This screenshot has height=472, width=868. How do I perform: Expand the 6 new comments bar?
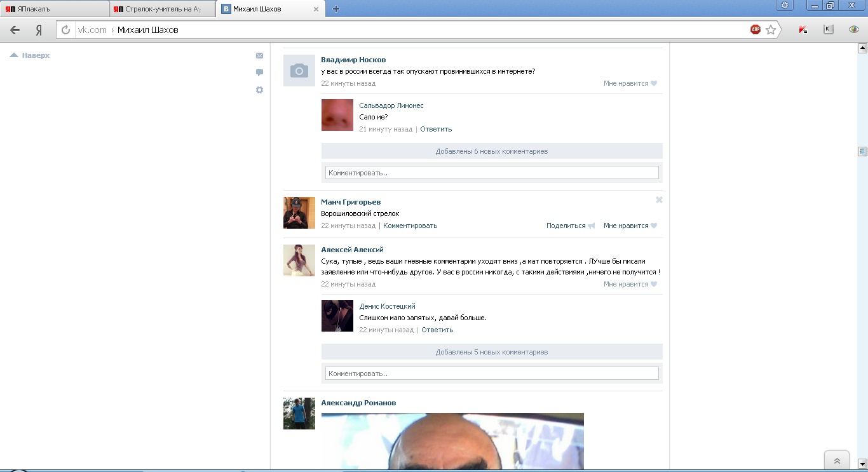(491, 151)
